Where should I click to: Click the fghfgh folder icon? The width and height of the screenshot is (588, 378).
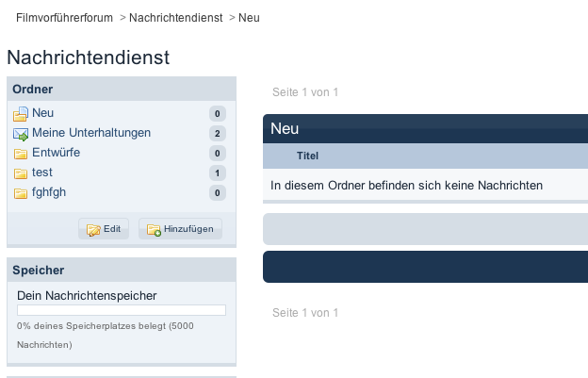point(21,193)
